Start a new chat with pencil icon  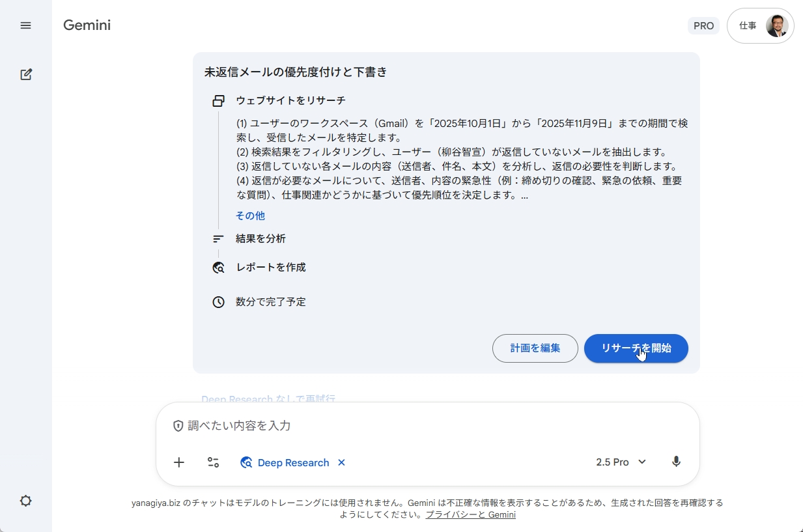coord(25,74)
